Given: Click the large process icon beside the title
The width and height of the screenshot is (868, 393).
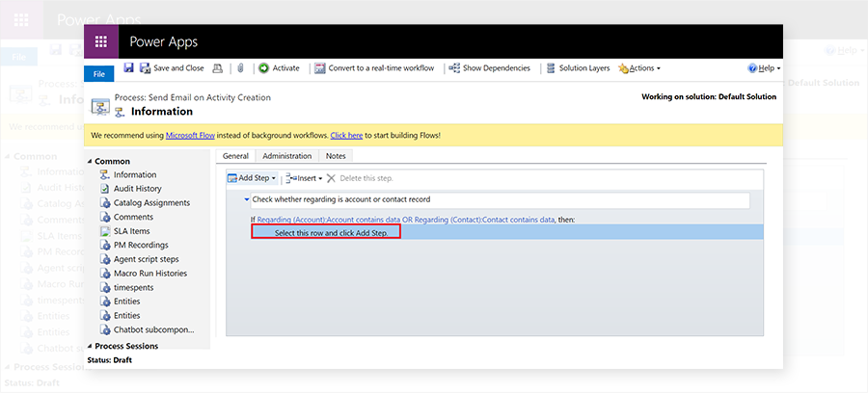Looking at the screenshot, I should tap(100, 106).
